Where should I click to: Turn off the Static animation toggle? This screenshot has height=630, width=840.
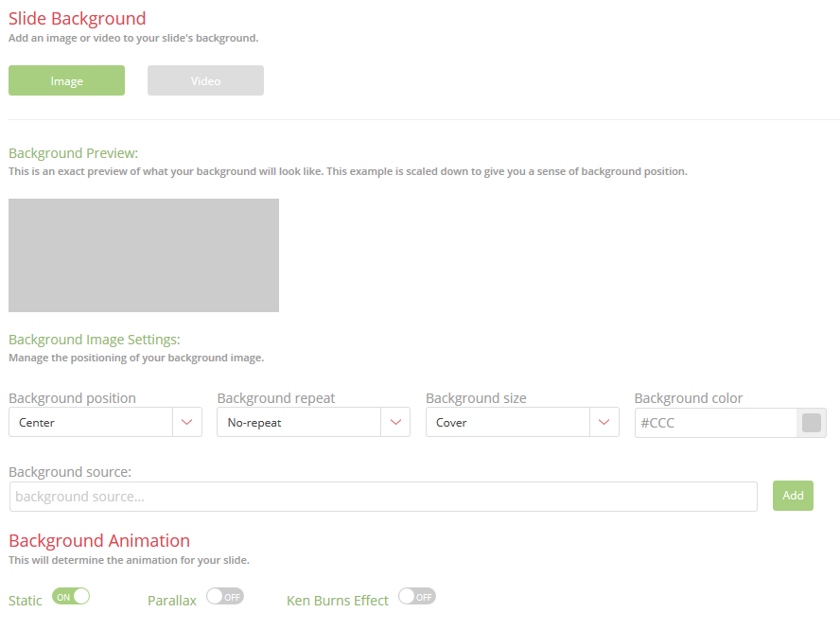click(71, 596)
